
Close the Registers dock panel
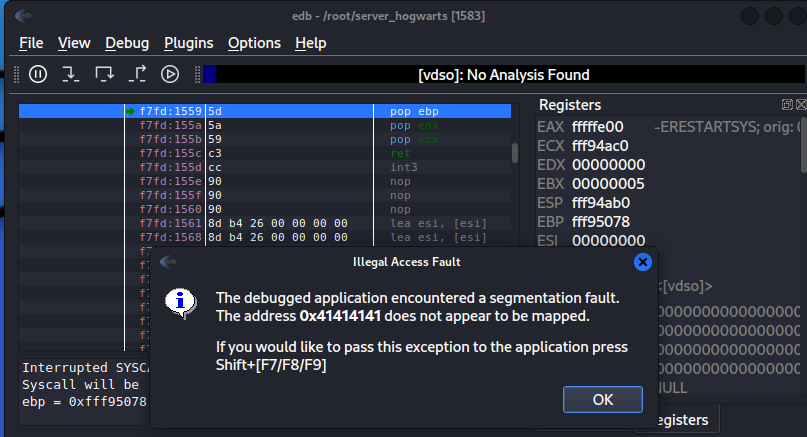coord(800,105)
